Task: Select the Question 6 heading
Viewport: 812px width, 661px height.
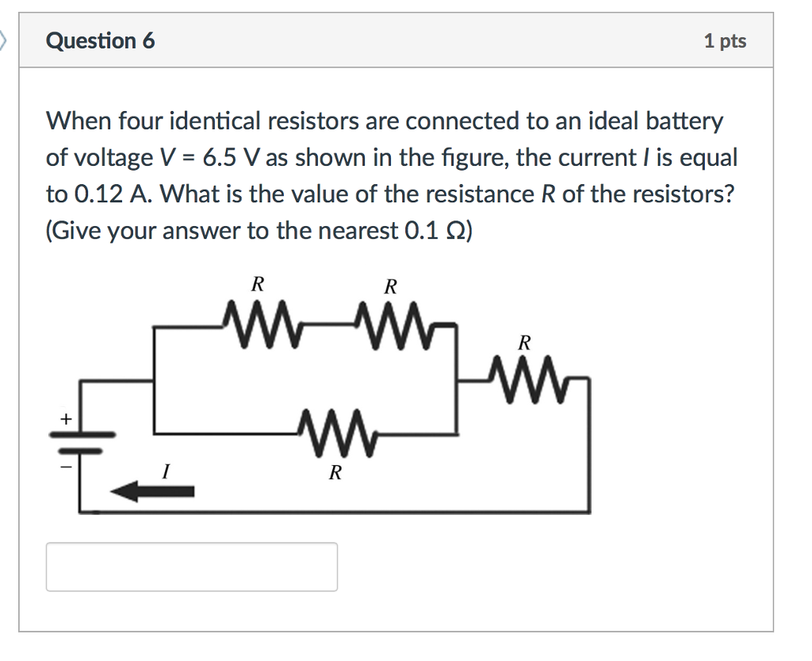Action: coord(99,40)
